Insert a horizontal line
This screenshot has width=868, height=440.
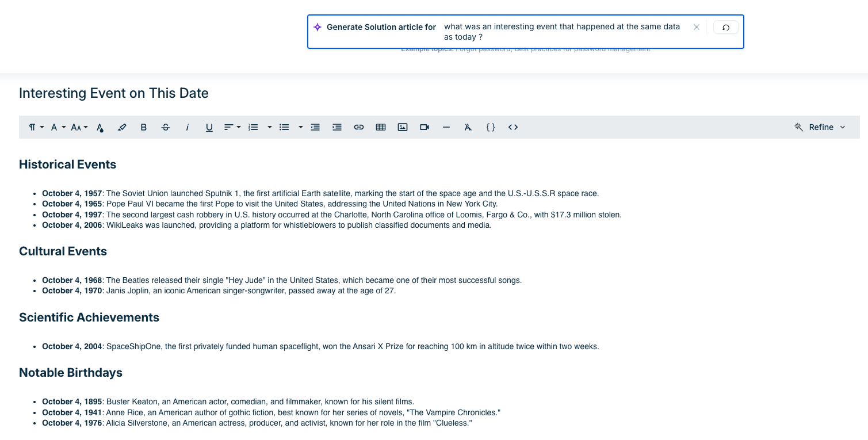tap(446, 127)
